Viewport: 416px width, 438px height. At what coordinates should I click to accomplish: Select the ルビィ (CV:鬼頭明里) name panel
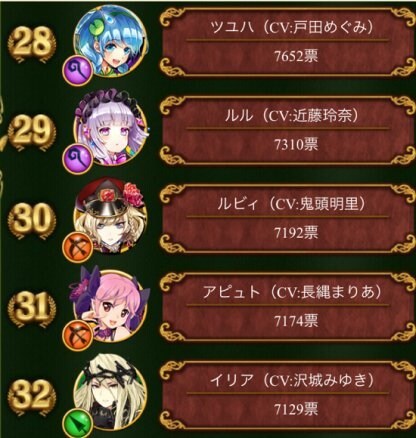(x=287, y=219)
